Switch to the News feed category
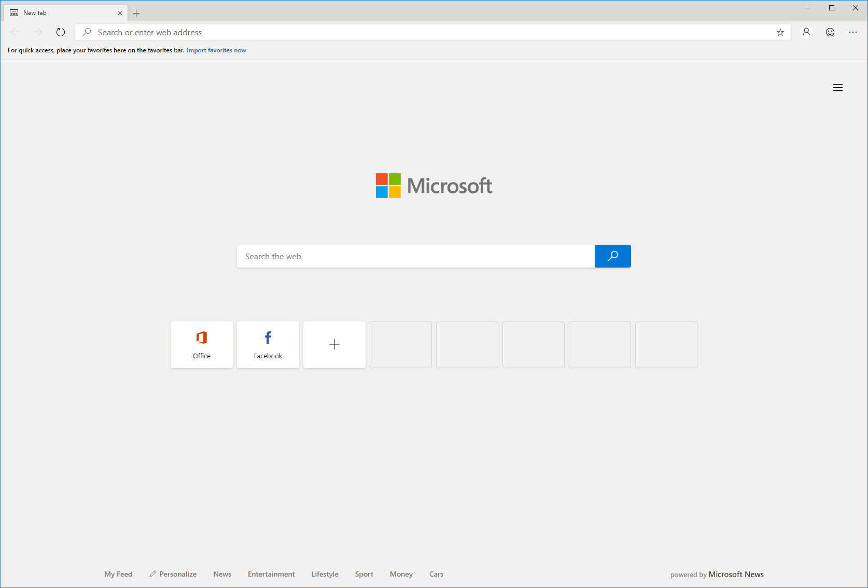This screenshot has width=868, height=588. tap(222, 574)
